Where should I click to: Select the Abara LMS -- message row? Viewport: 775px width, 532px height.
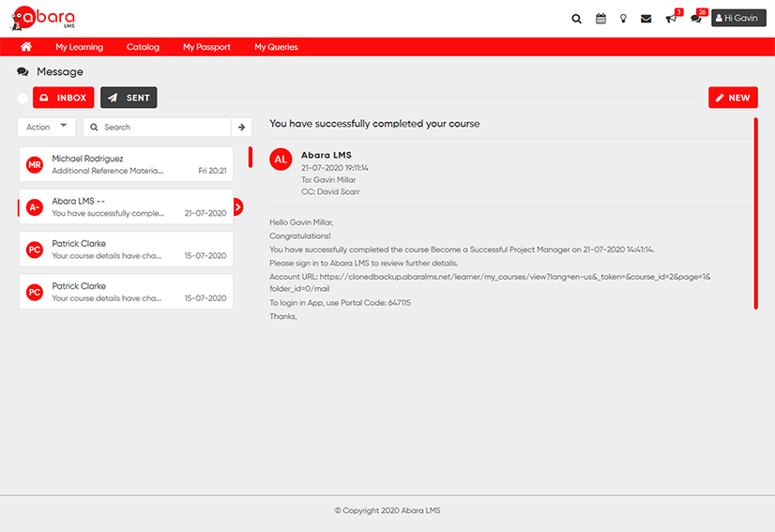126,206
